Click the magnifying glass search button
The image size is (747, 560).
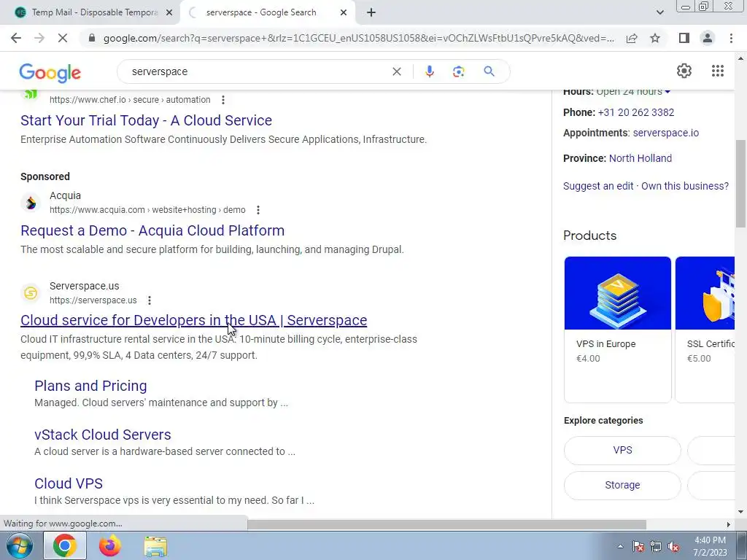(x=489, y=71)
